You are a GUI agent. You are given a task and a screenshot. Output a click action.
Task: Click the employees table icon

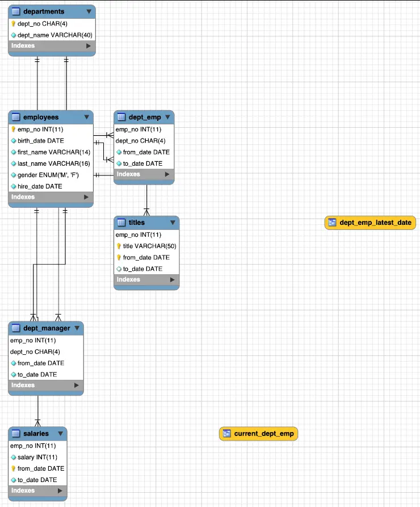coord(16,117)
